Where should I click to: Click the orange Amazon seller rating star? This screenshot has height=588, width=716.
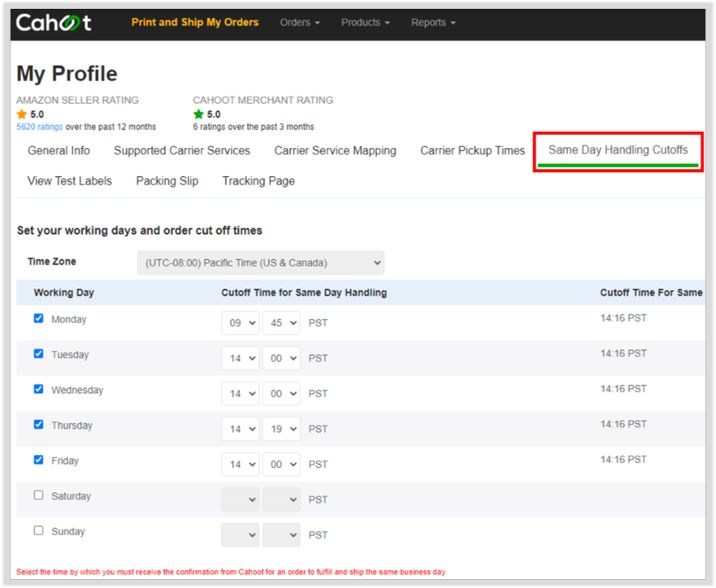[x=21, y=114]
